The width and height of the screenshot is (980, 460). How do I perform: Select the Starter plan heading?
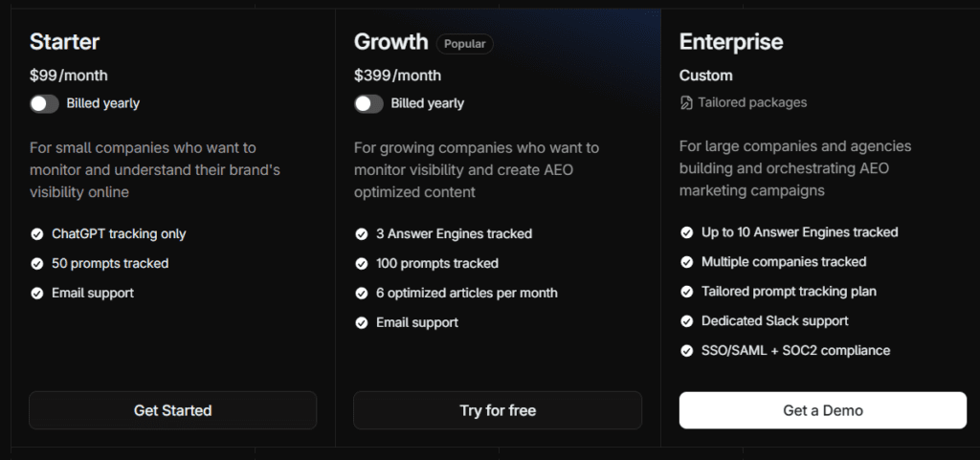pyautogui.click(x=64, y=42)
